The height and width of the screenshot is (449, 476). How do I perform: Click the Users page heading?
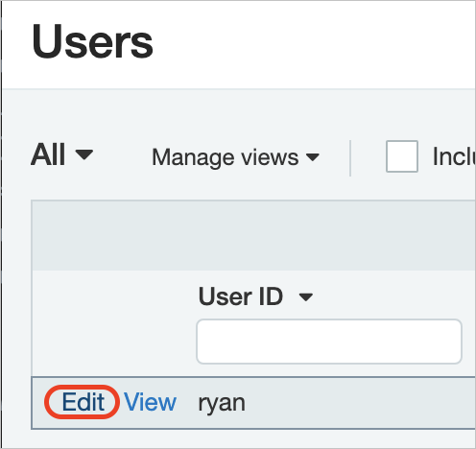tap(92, 41)
